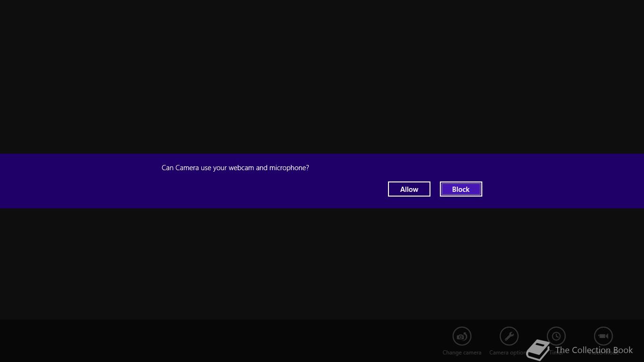The width and height of the screenshot is (644, 362).
Task: Click "The Collection Book" watermark text
Action: [594, 350]
